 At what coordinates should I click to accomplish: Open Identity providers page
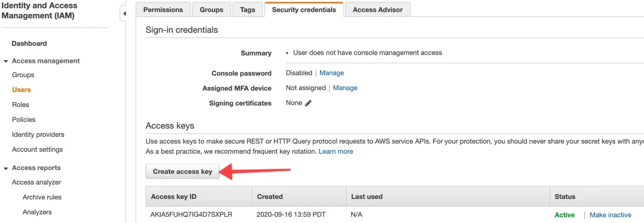click(38, 135)
